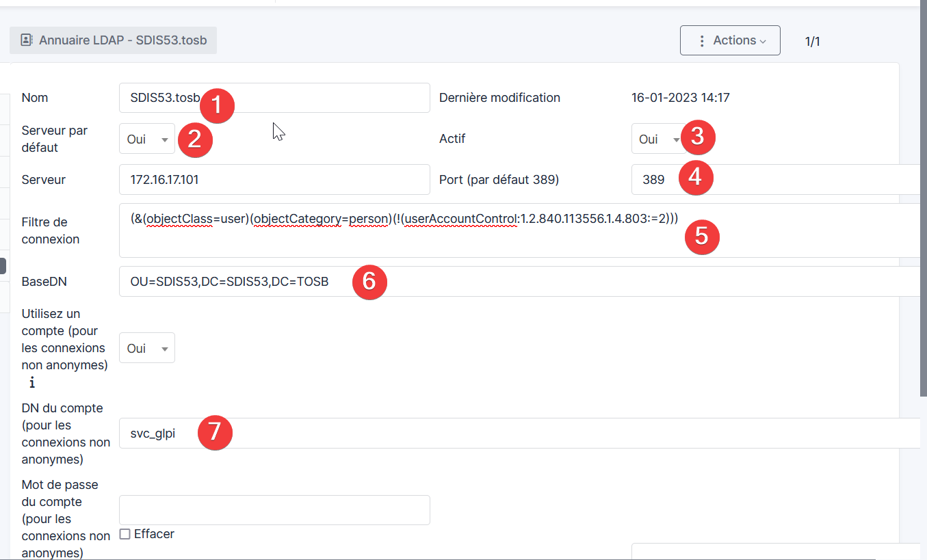Click into the Filtre de connexion text area

[x=410, y=239]
